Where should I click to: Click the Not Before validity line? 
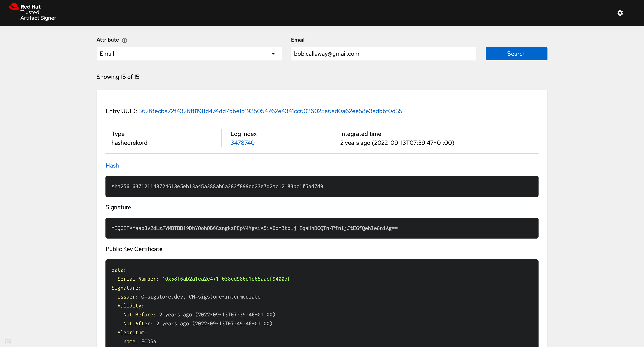tap(199, 315)
